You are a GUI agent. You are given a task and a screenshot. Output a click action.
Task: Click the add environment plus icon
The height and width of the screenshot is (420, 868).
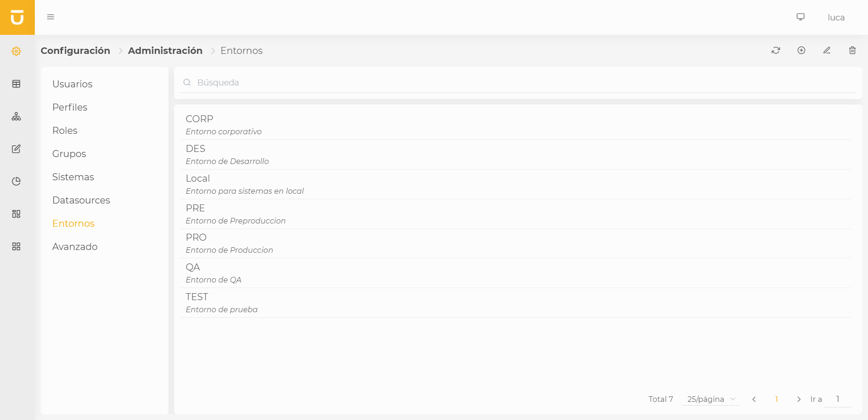point(801,50)
